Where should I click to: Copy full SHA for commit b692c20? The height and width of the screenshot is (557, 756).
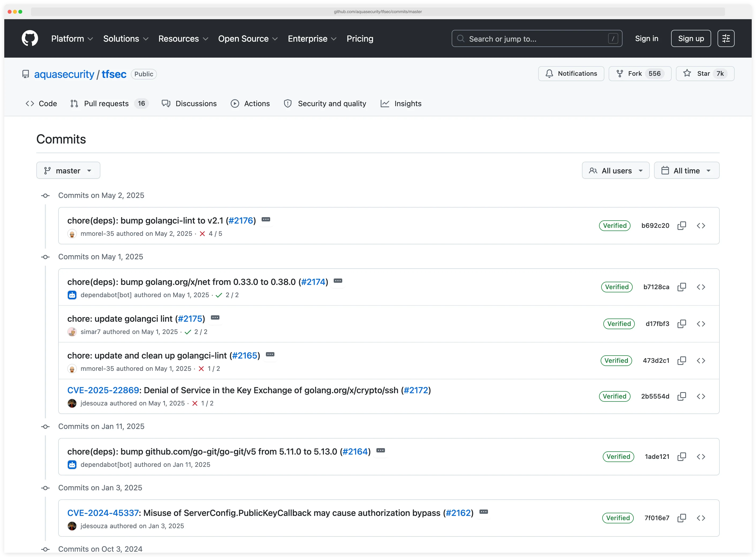[682, 226]
